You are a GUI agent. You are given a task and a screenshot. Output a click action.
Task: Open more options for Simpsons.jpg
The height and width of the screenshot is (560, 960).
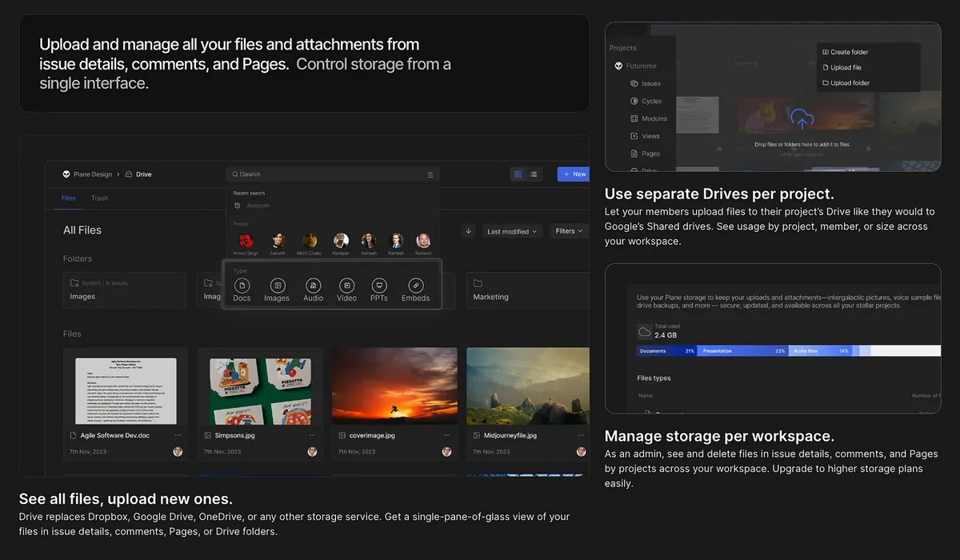coord(312,435)
